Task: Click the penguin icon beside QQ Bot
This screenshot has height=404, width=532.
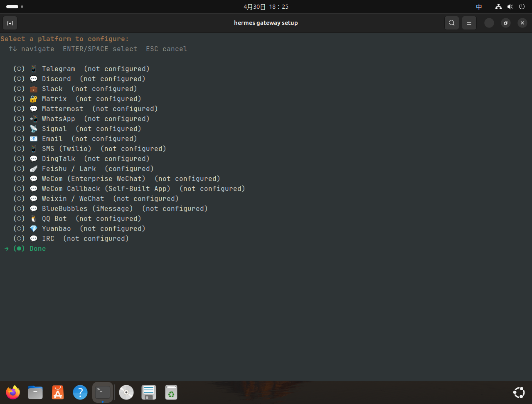Action: 34,219
